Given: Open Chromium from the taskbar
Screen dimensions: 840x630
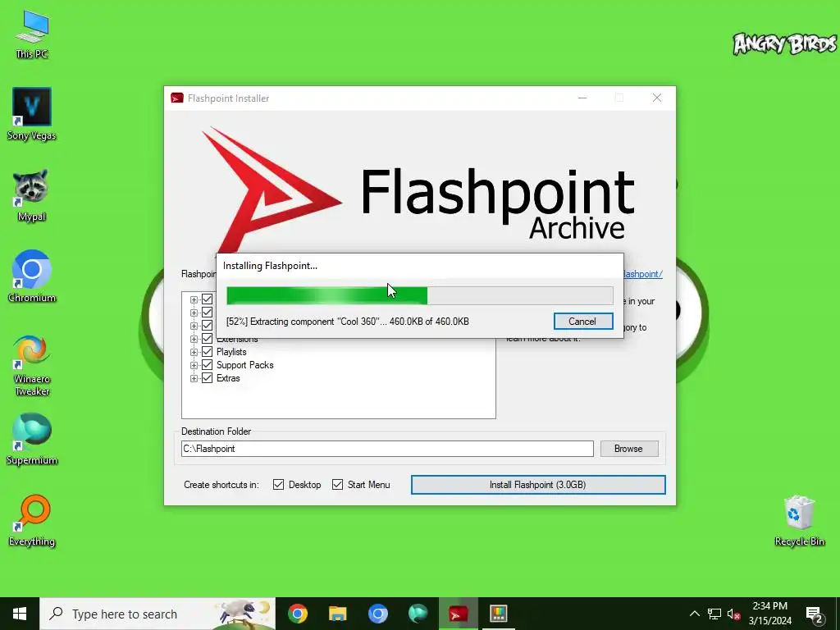Looking at the screenshot, I should [377, 614].
